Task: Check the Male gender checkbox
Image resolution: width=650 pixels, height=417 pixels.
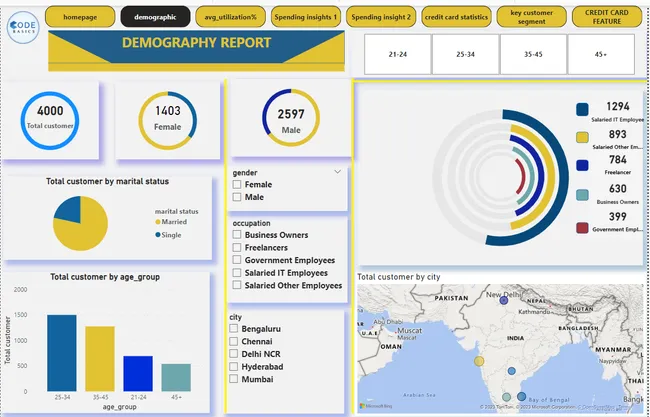Action: pyautogui.click(x=237, y=197)
